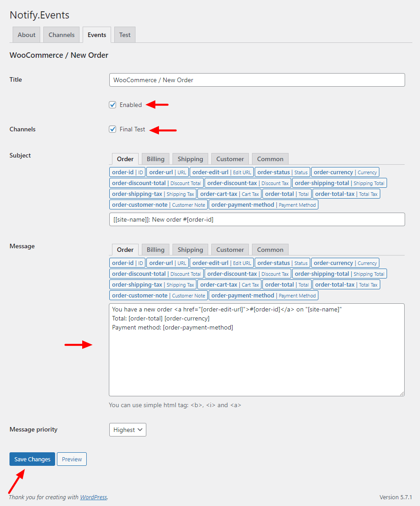Select the Customer tab under Message
Screen dimensions: 420x506
pos(230,250)
